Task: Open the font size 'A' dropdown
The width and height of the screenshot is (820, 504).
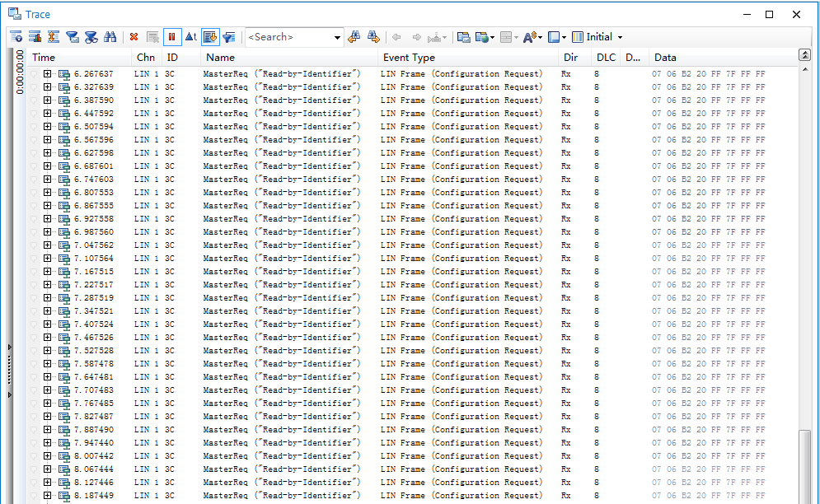Action: pos(532,37)
